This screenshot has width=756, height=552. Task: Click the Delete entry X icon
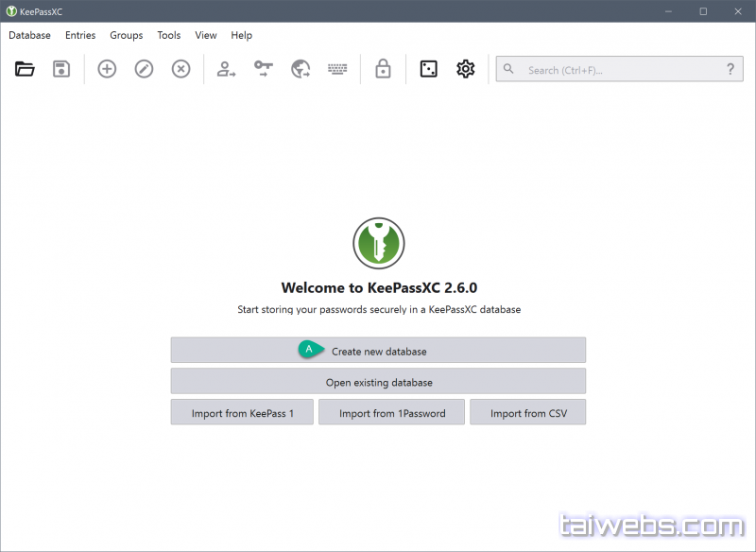(180, 69)
